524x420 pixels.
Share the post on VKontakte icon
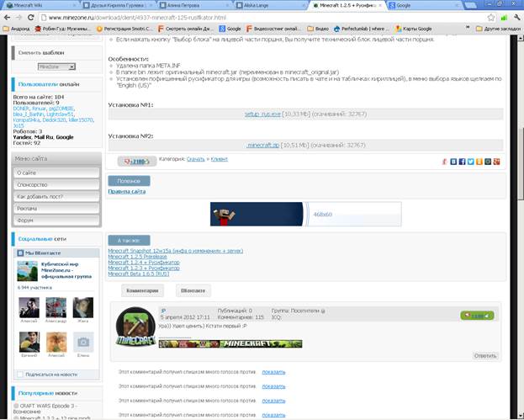tap(453, 162)
